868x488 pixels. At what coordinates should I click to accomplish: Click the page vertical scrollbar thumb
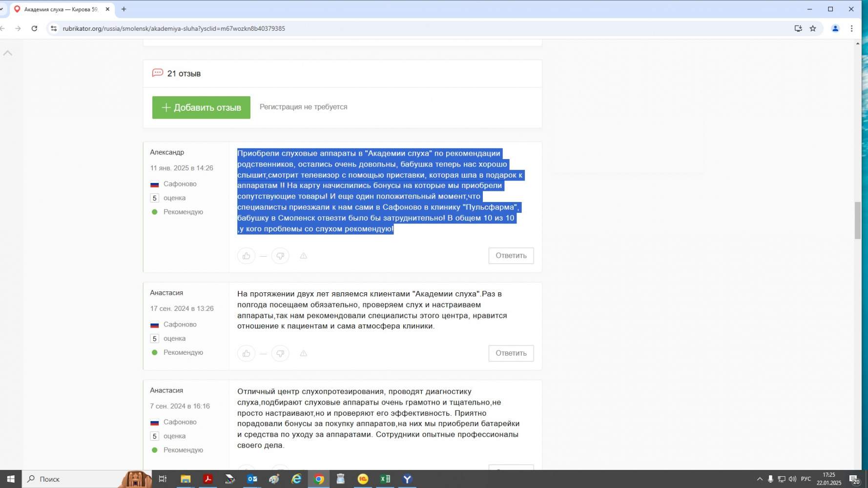[x=857, y=220]
